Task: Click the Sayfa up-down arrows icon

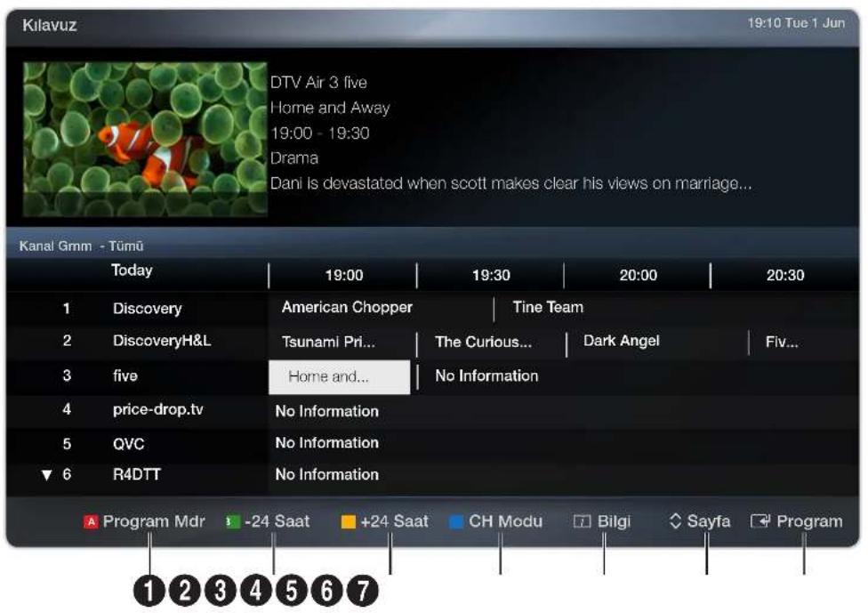Action: [x=675, y=521]
